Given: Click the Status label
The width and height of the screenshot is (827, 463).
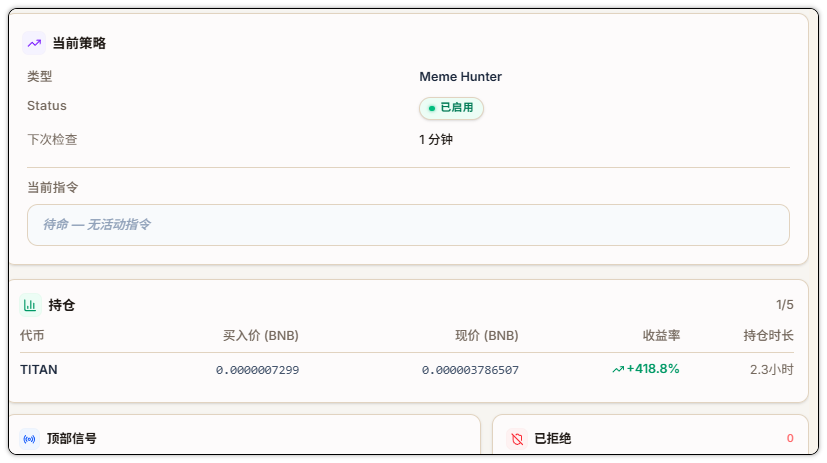Looking at the screenshot, I should [47, 105].
